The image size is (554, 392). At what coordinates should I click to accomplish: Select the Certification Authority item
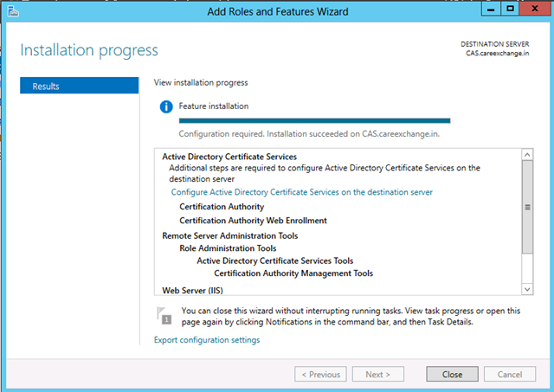pyautogui.click(x=222, y=207)
